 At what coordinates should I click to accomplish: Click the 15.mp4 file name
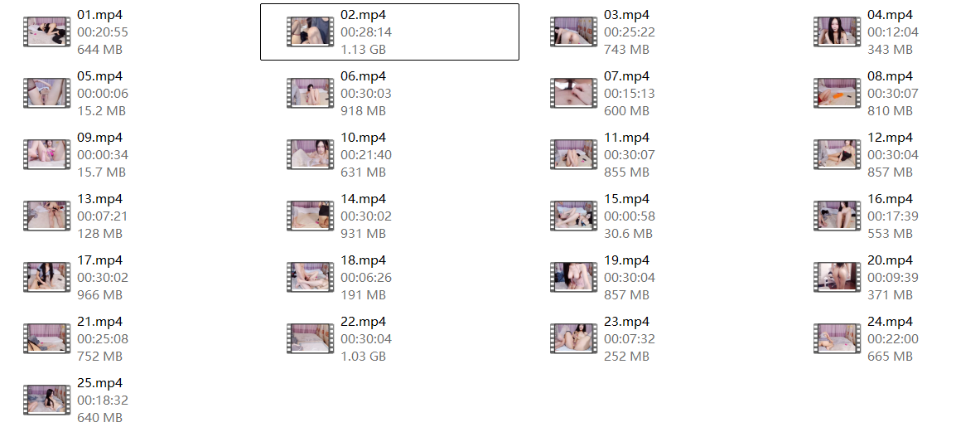pos(627,199)
